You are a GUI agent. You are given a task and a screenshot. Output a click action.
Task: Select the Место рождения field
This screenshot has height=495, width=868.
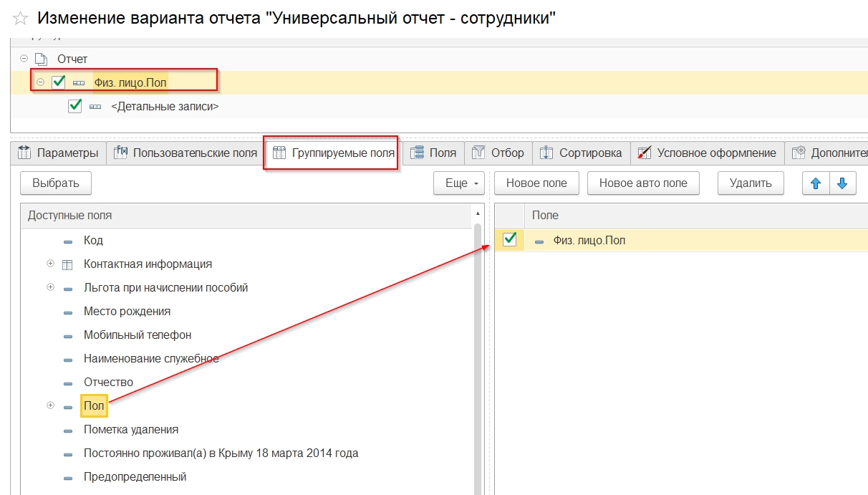coord(127,311)
